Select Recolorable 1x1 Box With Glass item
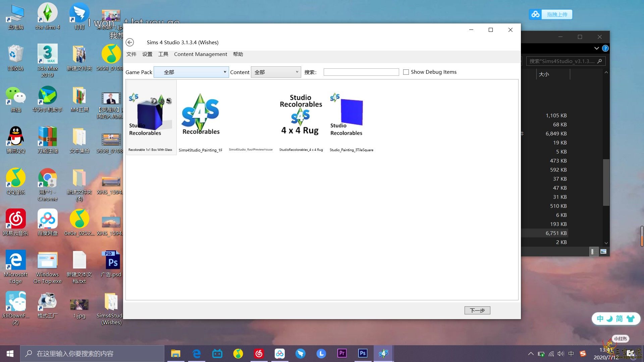 click(151, 117)
